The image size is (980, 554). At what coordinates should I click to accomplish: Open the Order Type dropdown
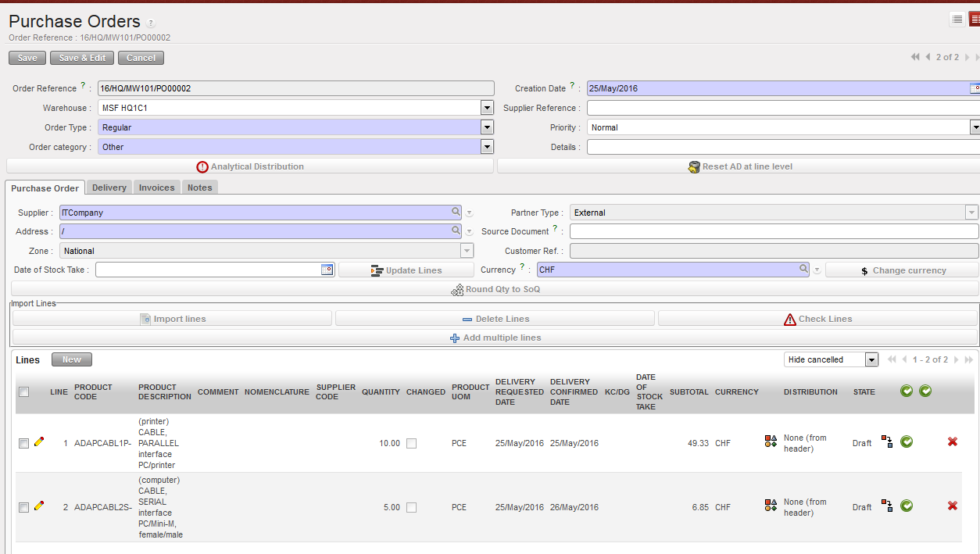(487, 127)
